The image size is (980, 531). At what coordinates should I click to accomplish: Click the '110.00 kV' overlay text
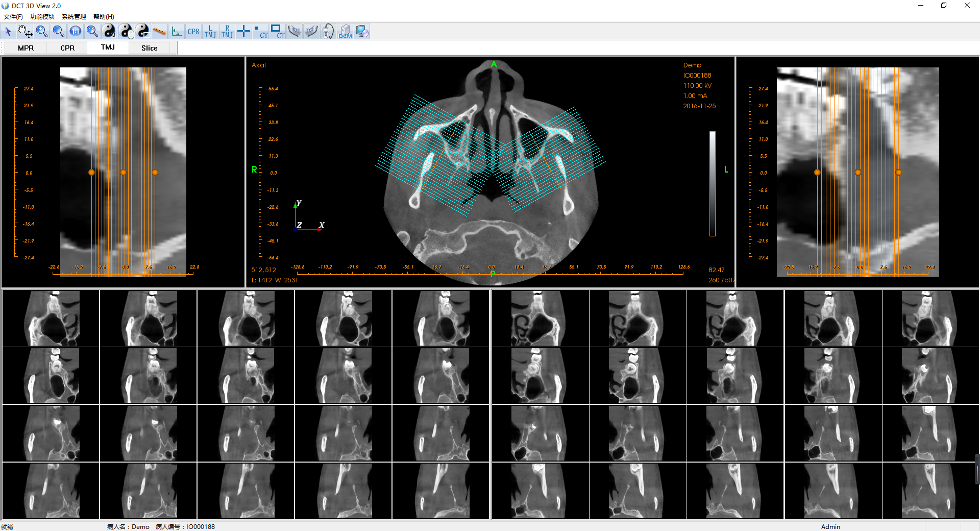tap(697, 86)
